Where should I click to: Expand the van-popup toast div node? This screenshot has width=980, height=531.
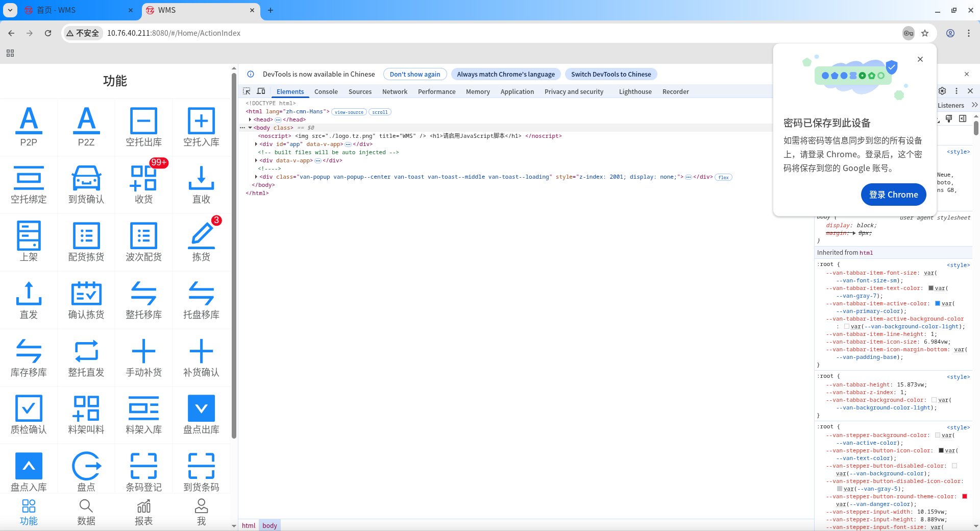(x=256, y=177)
